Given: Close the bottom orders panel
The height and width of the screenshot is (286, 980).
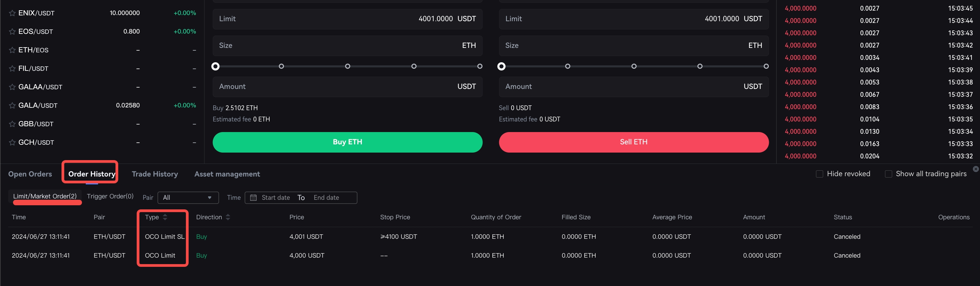Looking at the screenshot, I should 976,169.
